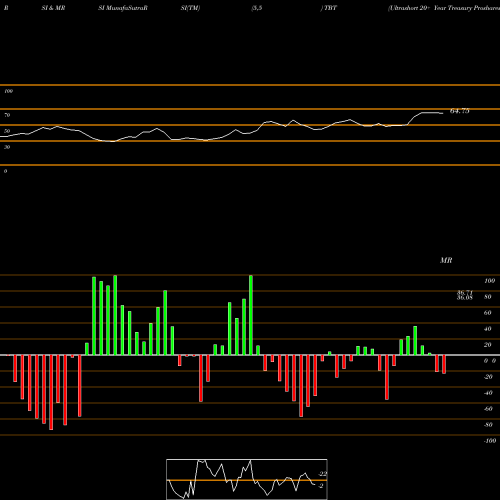Click the 20 label on MR axis
Screen dimensions: 500x500
(x=488, y=345)
